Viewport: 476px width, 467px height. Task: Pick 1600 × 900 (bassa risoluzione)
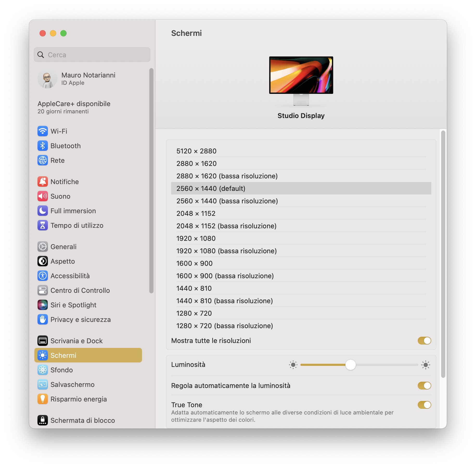click(301, 276)
